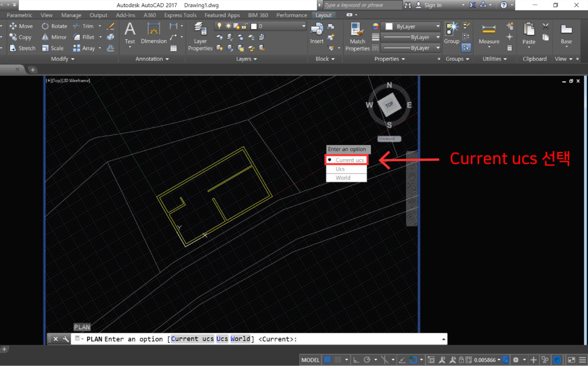Click the Ucs keyword in command line

pos(222,339)
